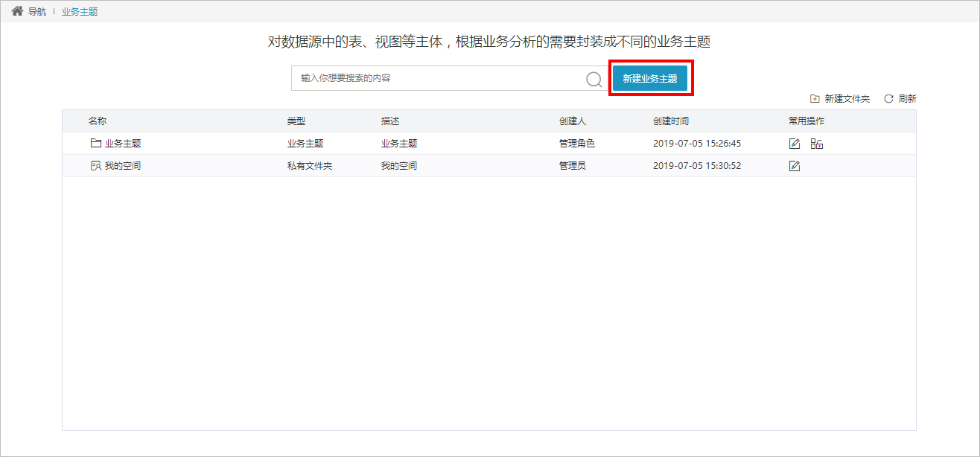Select the 私有文件夹 type cell
This screenshot has width=980, height=457.
click(x=310, y=166)
